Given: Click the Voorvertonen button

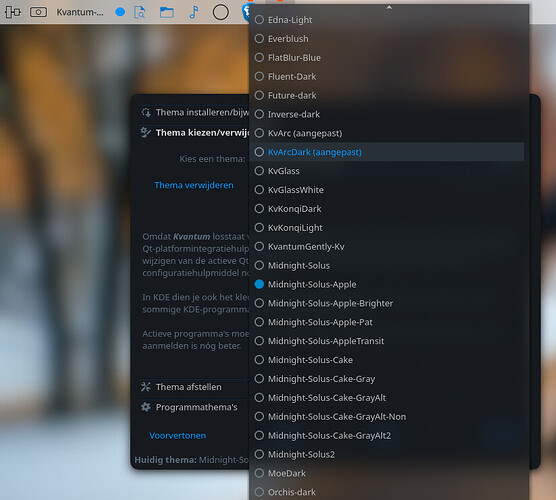Looking at the screenshot, I should pos(178,435).
